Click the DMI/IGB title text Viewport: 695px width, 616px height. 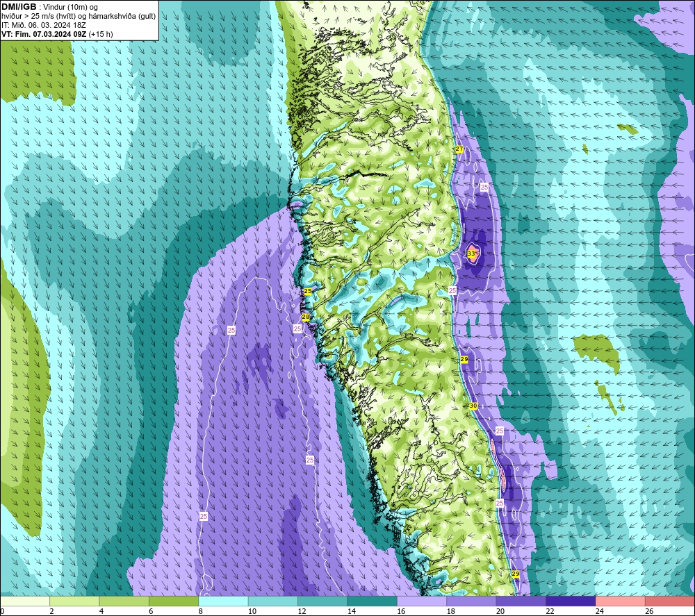(x=19, y=7)
